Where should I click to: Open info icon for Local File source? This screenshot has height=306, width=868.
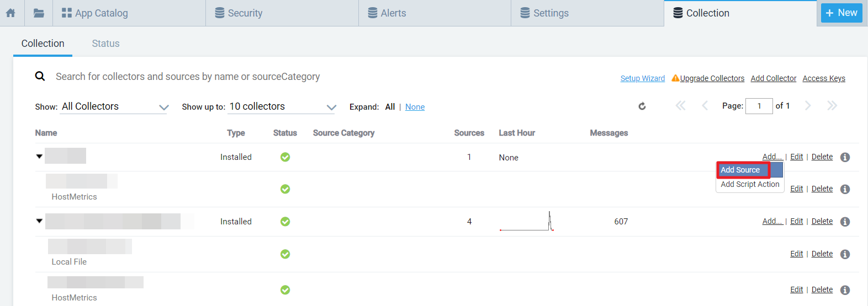click(x=845, y=254)
